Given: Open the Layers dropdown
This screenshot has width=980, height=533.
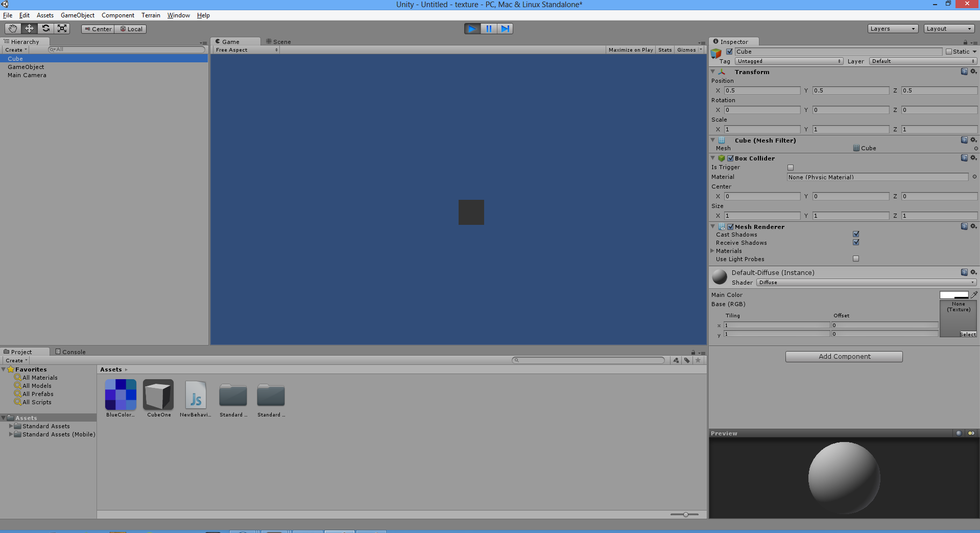Looking at the screenshot, I should (893, 29).
